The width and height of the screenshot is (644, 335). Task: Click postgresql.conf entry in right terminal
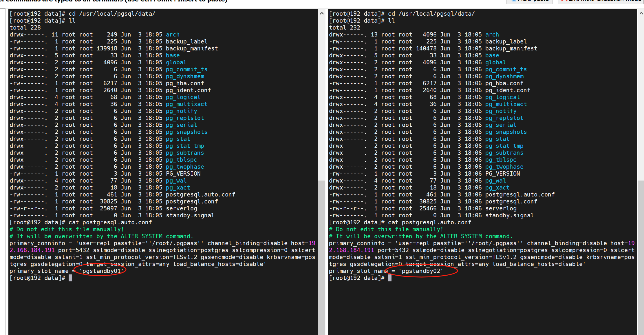pyautogui.click(x=511, y=201)
